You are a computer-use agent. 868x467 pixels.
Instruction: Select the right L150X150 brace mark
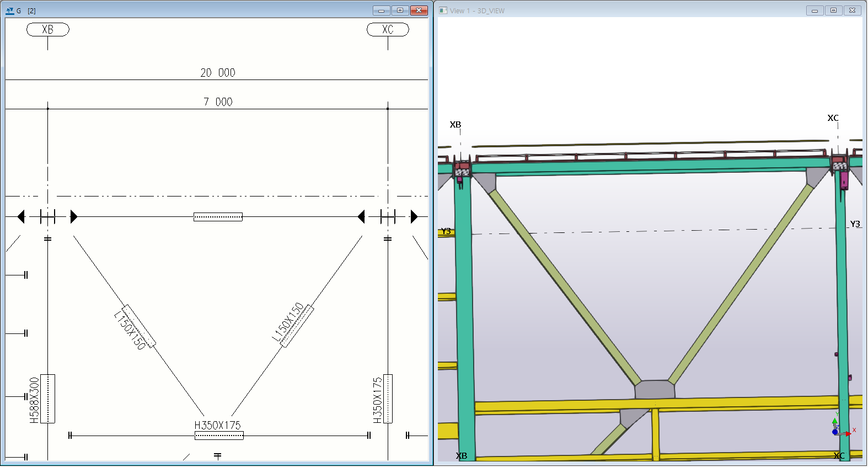(x=287, y=322)
